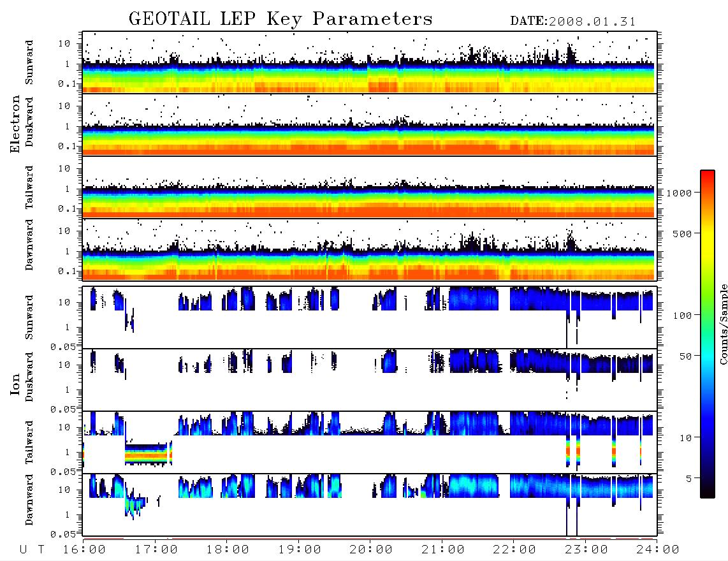Image resolution: width=728 pixels, height=561 pixels.
Task: Click the vertical "Electron" group label
Action: [x=15, y=124]
